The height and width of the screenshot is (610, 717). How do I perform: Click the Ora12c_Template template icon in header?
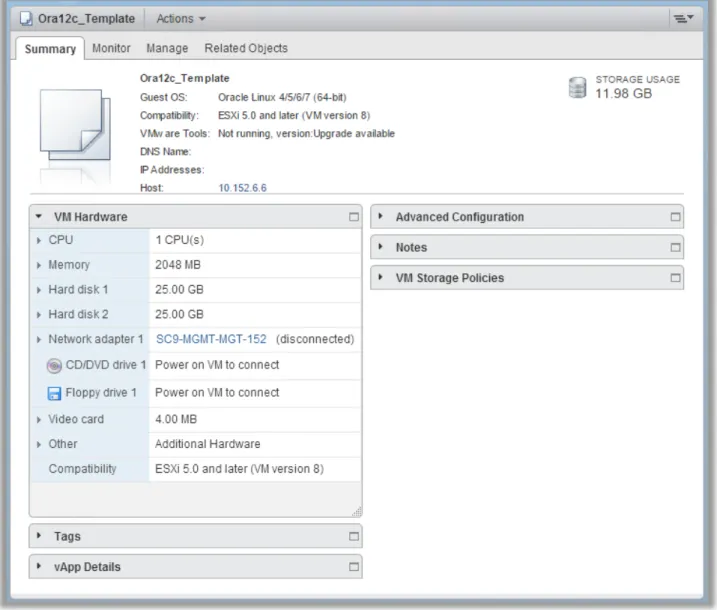point(26,19)
